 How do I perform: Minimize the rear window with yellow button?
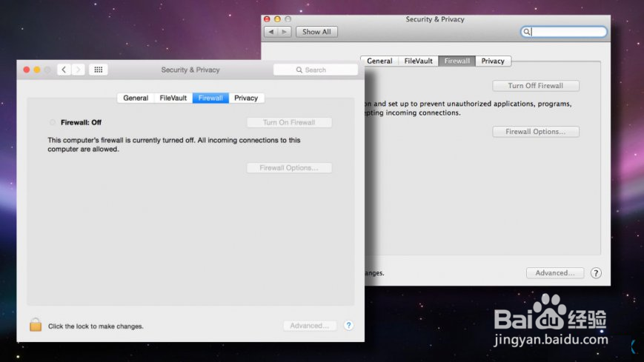pos(277,19)
